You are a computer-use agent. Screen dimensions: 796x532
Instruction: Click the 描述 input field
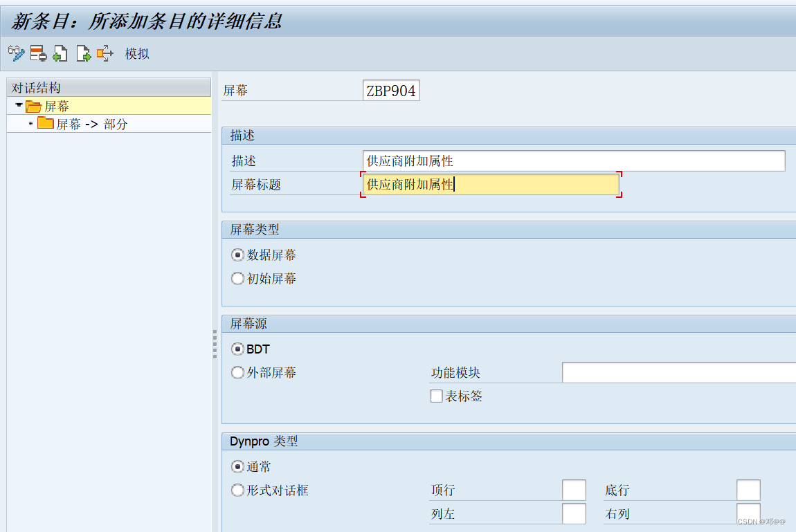click(574, 160)
